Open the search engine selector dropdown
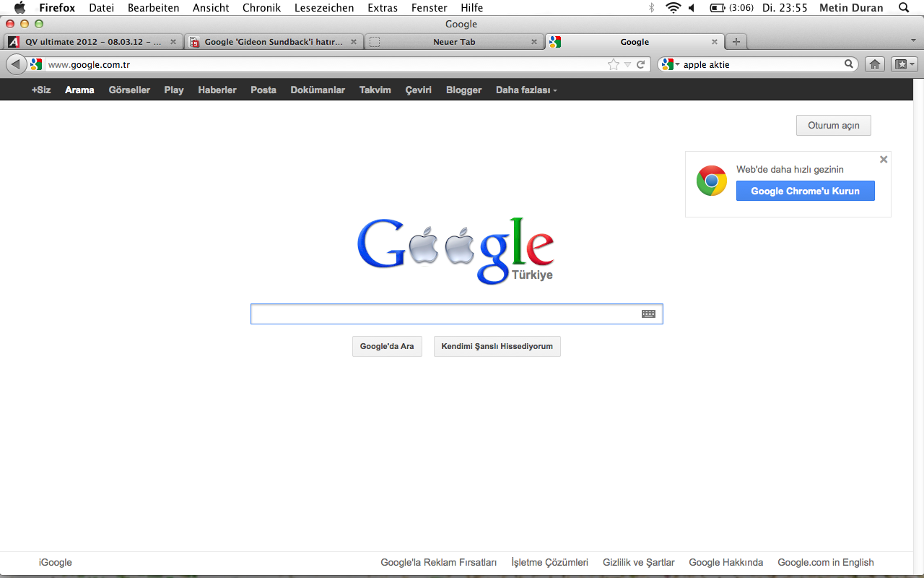This screenshot has height=578, width=924. pyautogui.click(x=671, y=64)
